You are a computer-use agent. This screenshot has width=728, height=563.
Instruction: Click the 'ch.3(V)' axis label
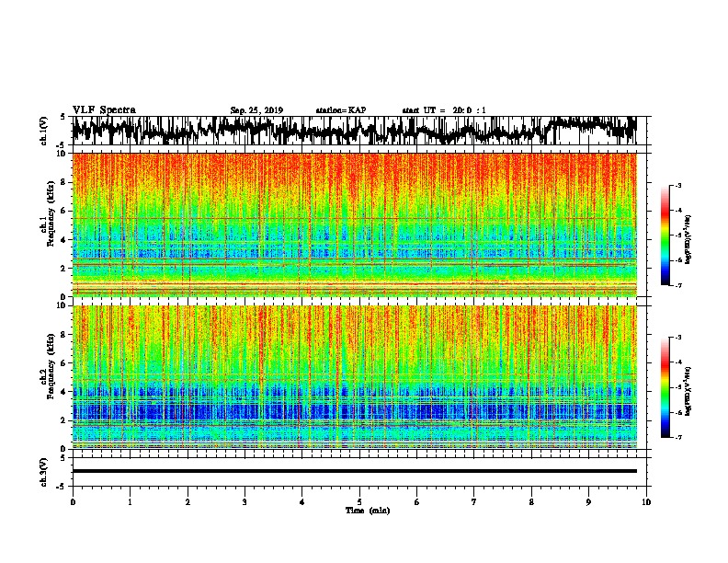[44, 472]
